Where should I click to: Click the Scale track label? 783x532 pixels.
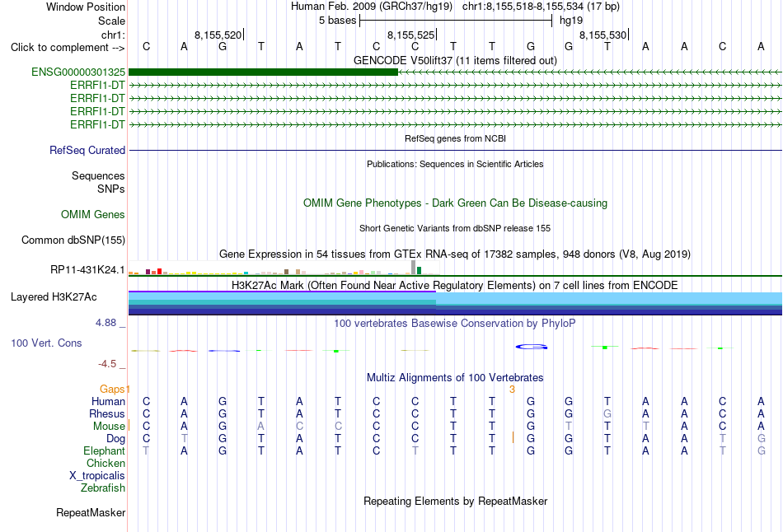click(x=111, y=21)
